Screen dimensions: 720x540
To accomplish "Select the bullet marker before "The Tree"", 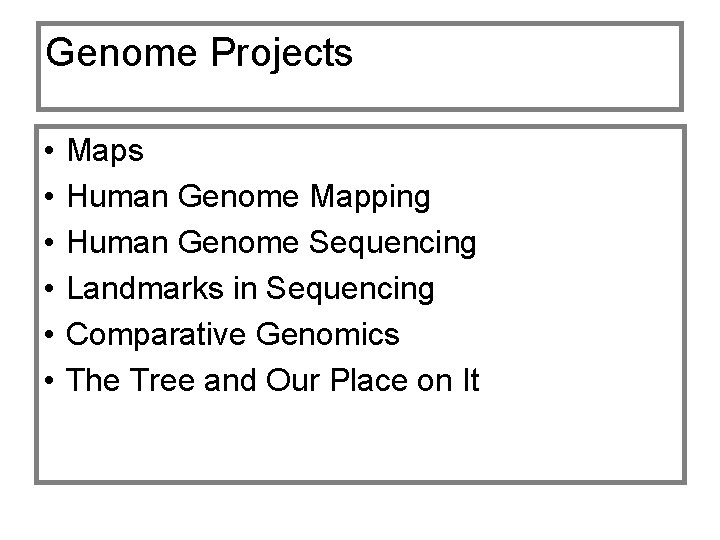I will point(48,381).
